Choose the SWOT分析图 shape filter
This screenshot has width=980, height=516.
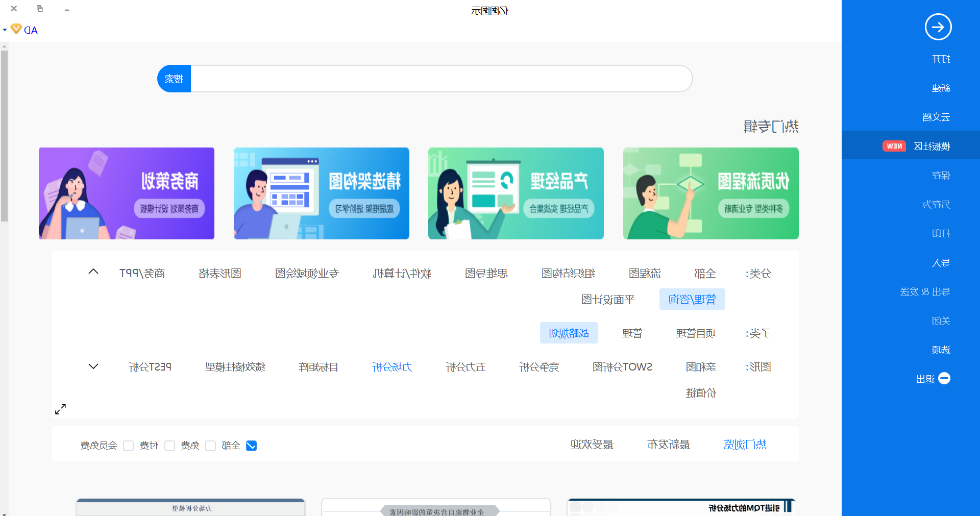click(x=622, y=367)
